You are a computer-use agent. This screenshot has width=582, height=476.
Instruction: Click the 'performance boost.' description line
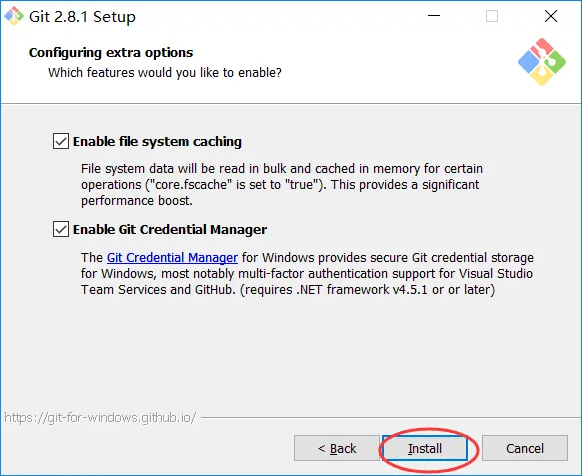click(x=137, y=201)
